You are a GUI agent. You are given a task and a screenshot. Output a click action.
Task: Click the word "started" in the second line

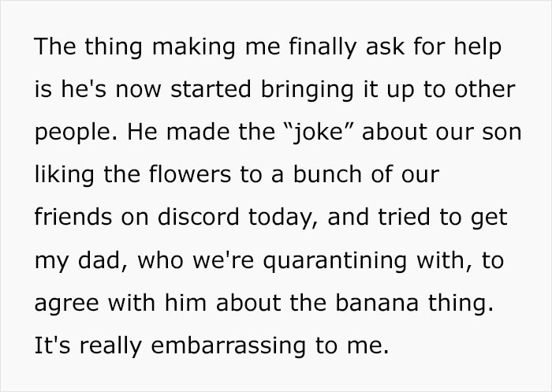coord(211,89)
